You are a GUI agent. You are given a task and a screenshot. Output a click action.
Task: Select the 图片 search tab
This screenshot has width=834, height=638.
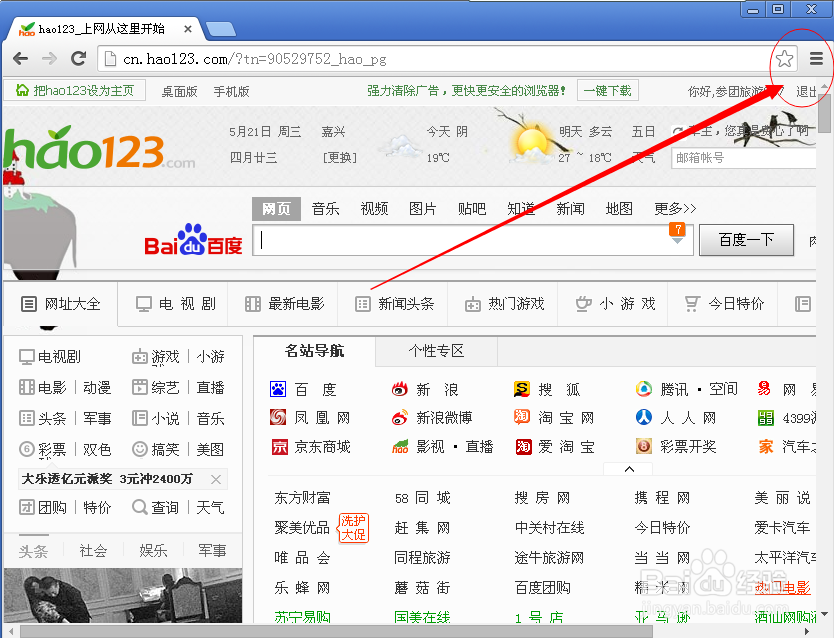(x=423, y=209)
